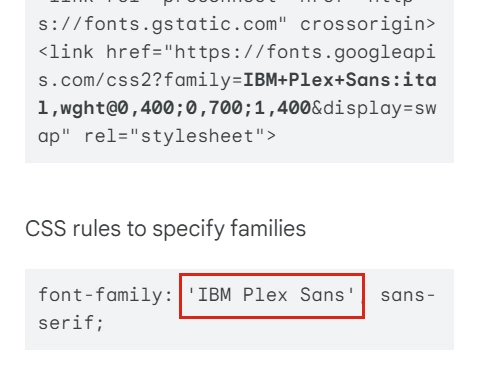Viewport: 477px width, 372px height.
Task: Click the 'crossorigin' attribute in the embed code
Action: point(362,25)
